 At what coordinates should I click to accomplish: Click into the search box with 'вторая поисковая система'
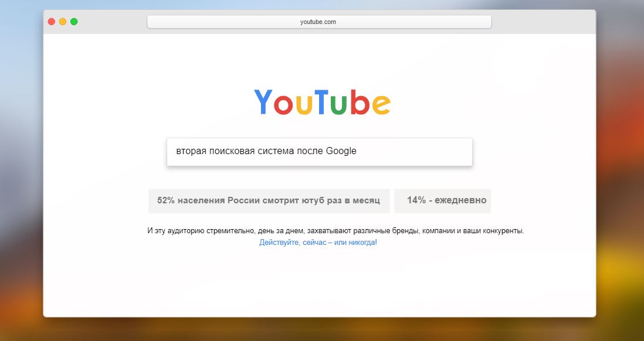pyautogui.click(x=320, y=152)
